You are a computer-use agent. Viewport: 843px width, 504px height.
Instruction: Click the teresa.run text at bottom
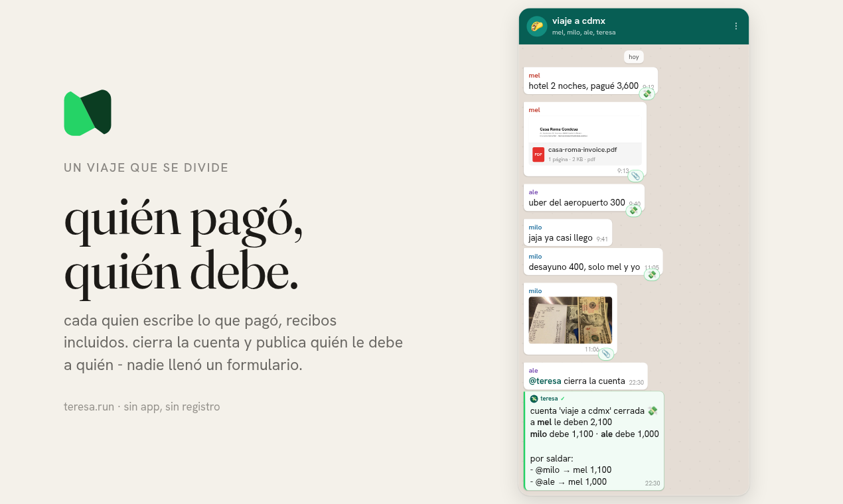[89, 407]
